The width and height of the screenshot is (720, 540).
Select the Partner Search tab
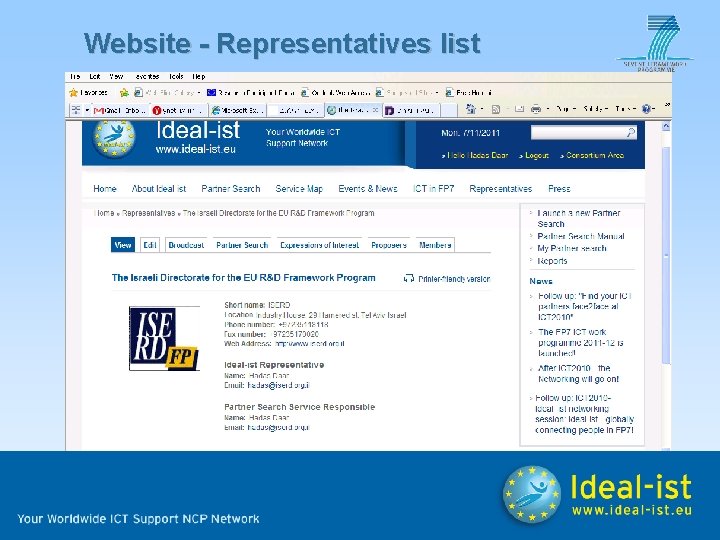(242, 245)
